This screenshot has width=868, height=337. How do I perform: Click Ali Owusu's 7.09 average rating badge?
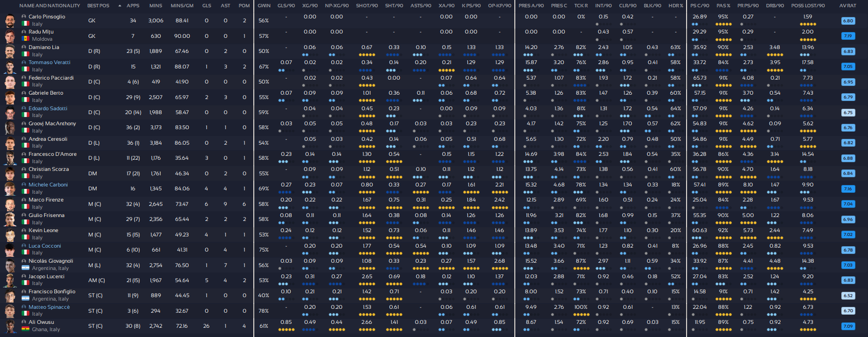[848, 326]
